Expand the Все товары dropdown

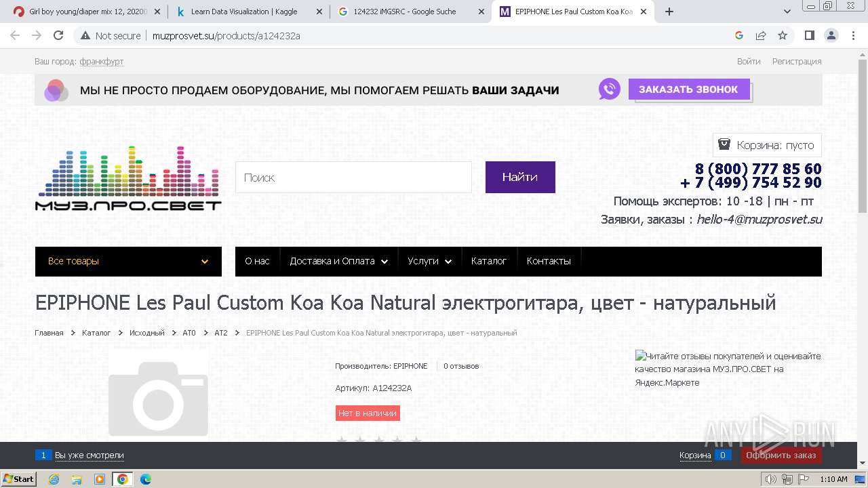128,261
